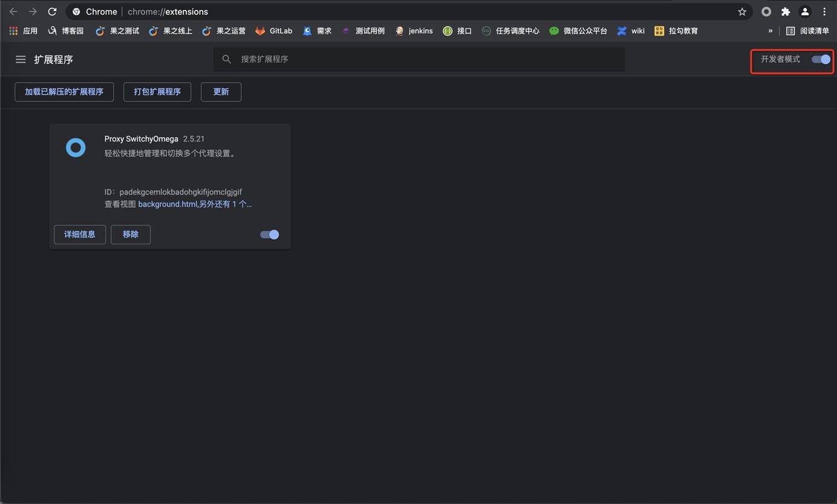Open the extensions puzzle icon in toolbar
Image resolution: width=837 pixels, height=504 pixels.
click(x=786, y=11)
